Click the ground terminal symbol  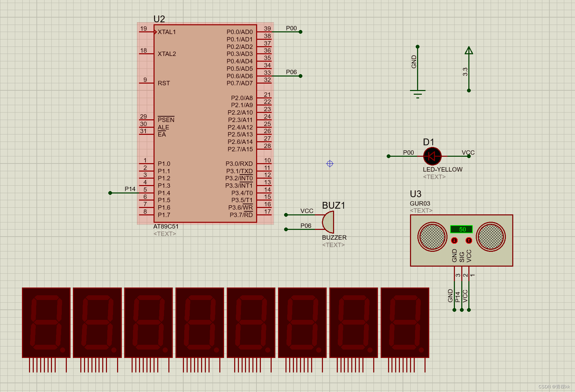[418, 94]
